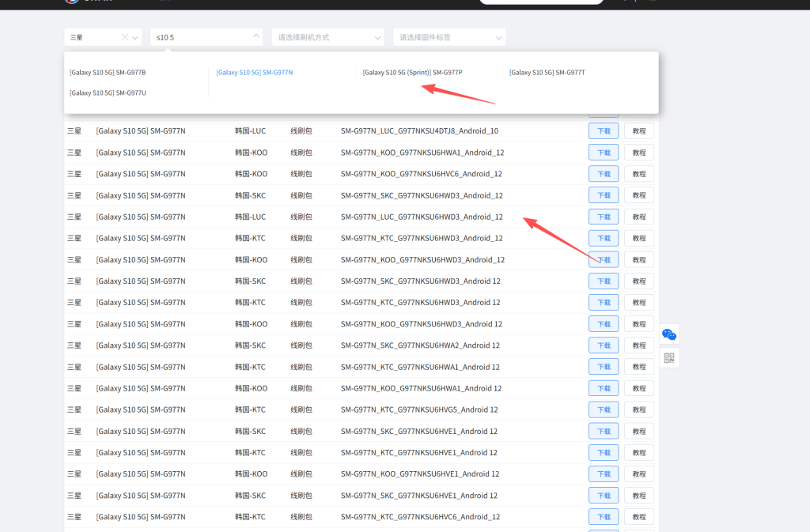Download SKC G977NKSU6HWA2 firmware
The width and height of the screenshot is (810, 532).
click(x=604, y=345)
